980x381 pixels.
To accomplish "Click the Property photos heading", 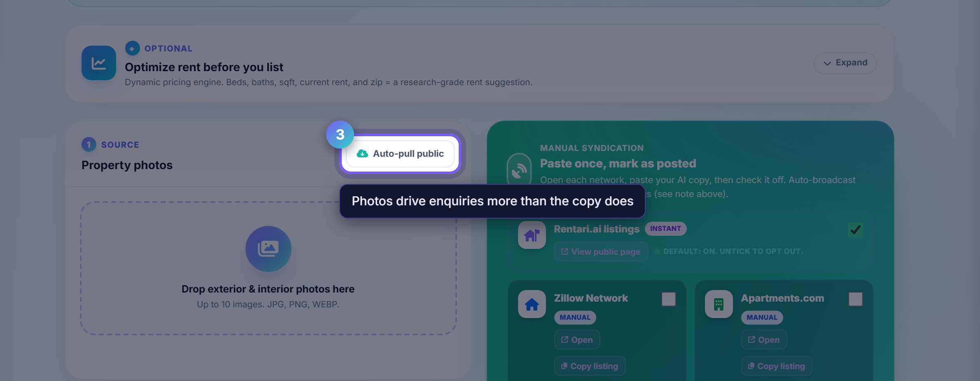I will point(127,165).
